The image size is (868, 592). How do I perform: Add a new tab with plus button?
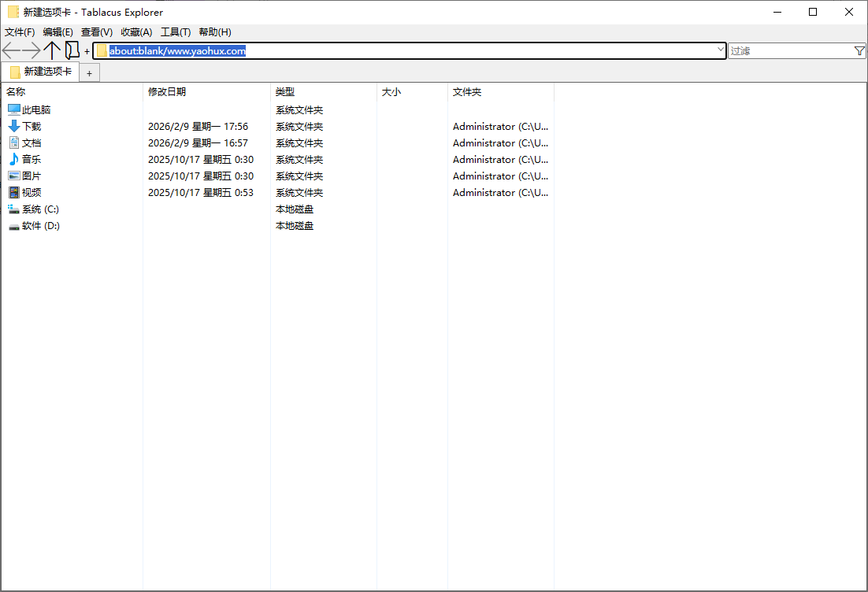pos(89,73)
